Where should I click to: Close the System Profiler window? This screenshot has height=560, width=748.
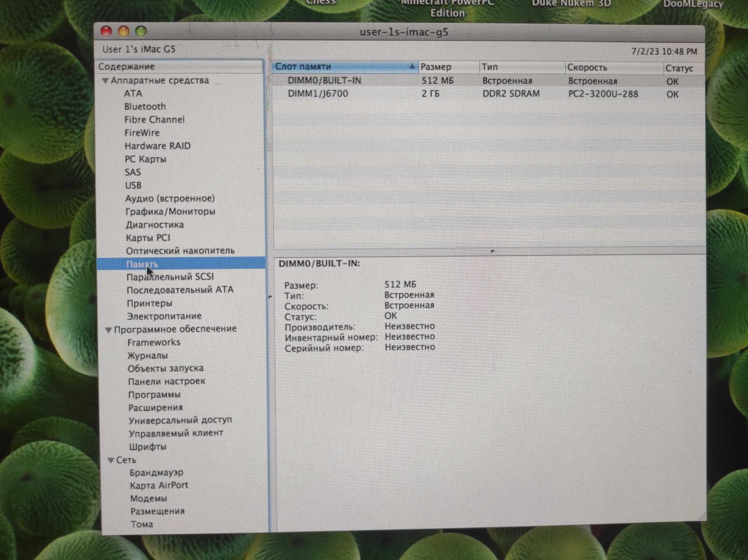pos(107,31)
